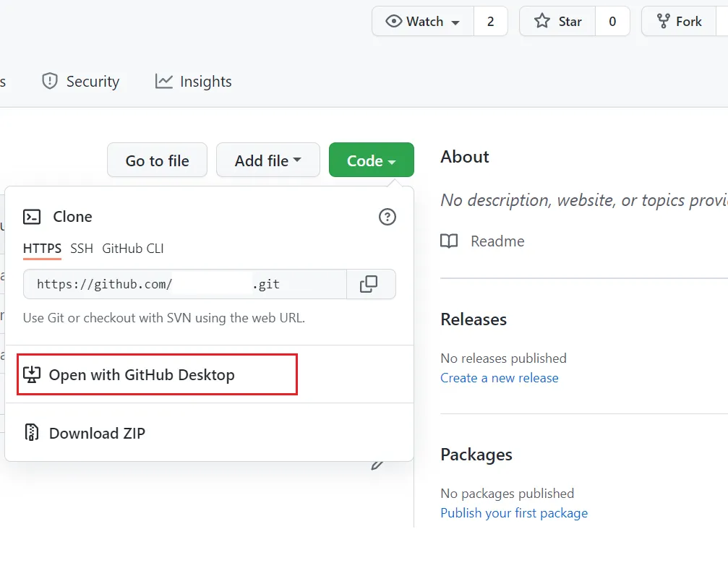
Task: Click the pencil edit icon below the dropdown
Action: (x=377, y=465)
